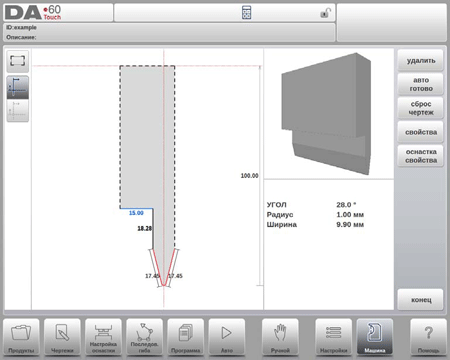Click the fit-to-screen zoom icon

point(18,61)
